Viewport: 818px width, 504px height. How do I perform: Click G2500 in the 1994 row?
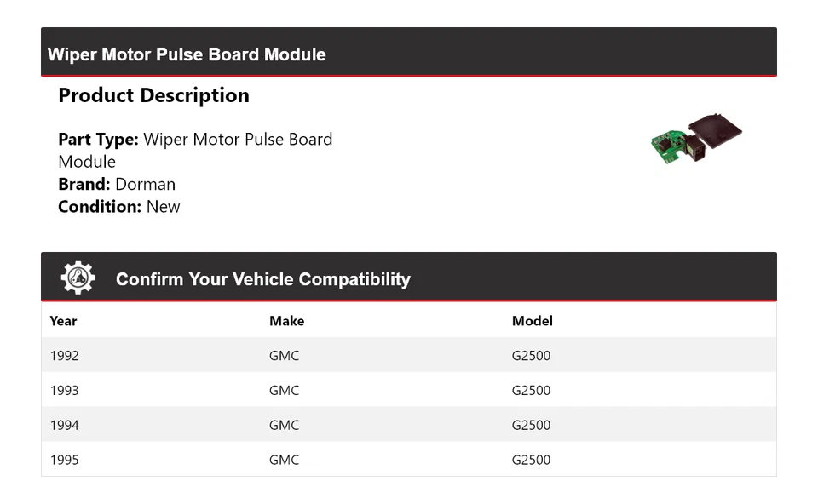(x=531, y=425)
